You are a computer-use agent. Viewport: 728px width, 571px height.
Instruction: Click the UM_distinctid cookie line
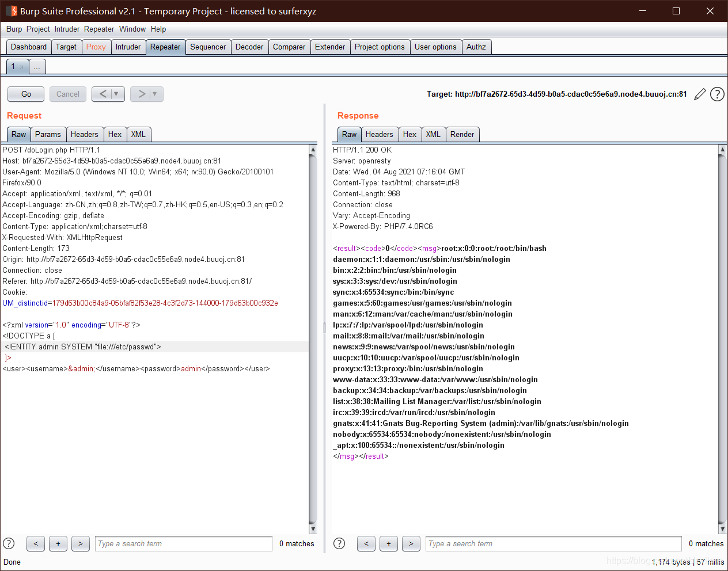coord(140,303)
